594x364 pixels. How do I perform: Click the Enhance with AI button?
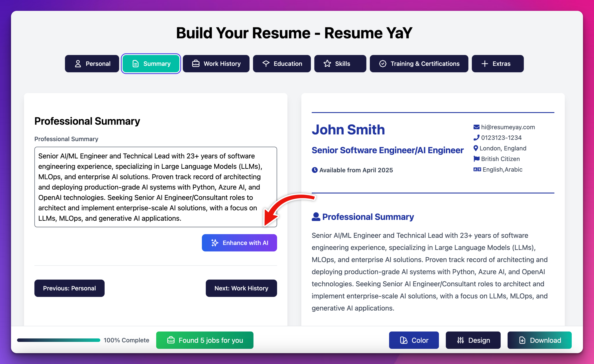(x=239, y=242)
